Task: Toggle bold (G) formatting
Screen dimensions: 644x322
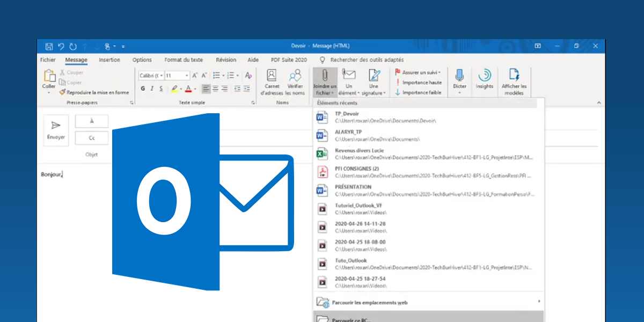Action: [x=143, y=89]
